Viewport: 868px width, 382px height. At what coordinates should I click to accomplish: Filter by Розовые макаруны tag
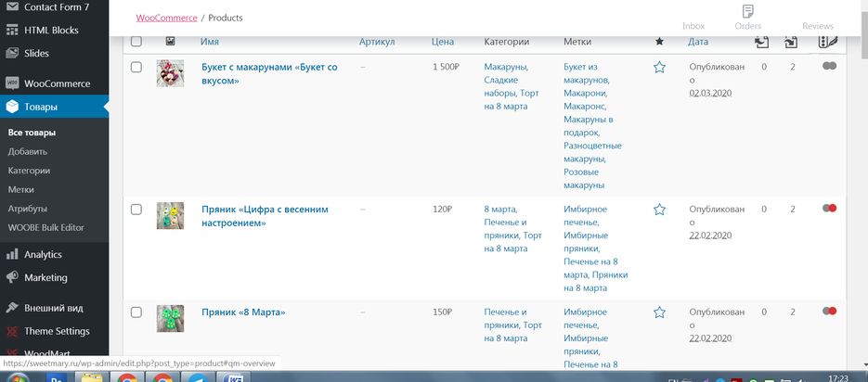(584, 179)
